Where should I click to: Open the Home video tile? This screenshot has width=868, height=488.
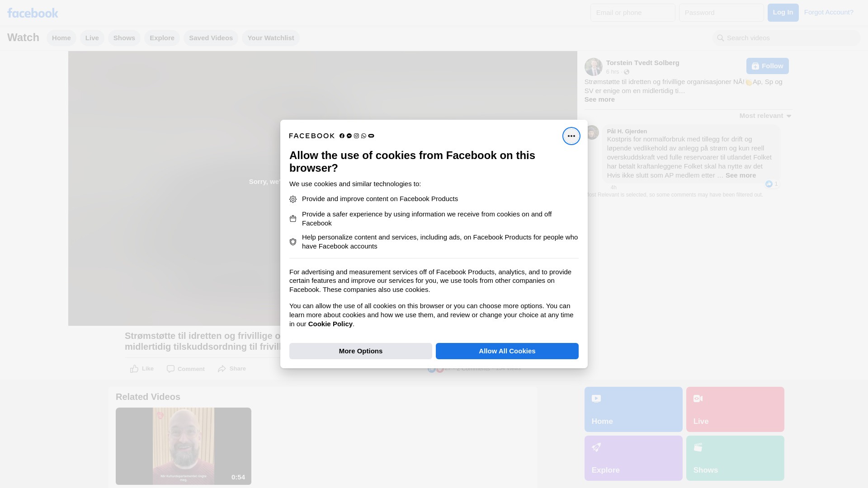pos(633,409)
